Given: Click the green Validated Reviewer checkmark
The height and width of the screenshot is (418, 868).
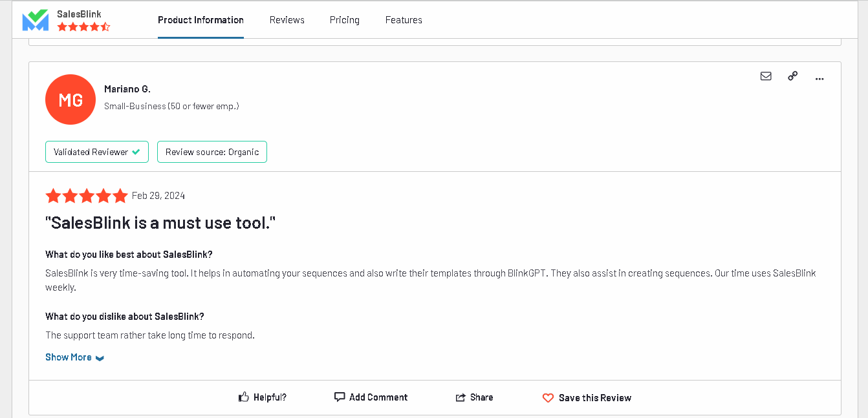Looking at the screenshot, I should tap(136, 152).
